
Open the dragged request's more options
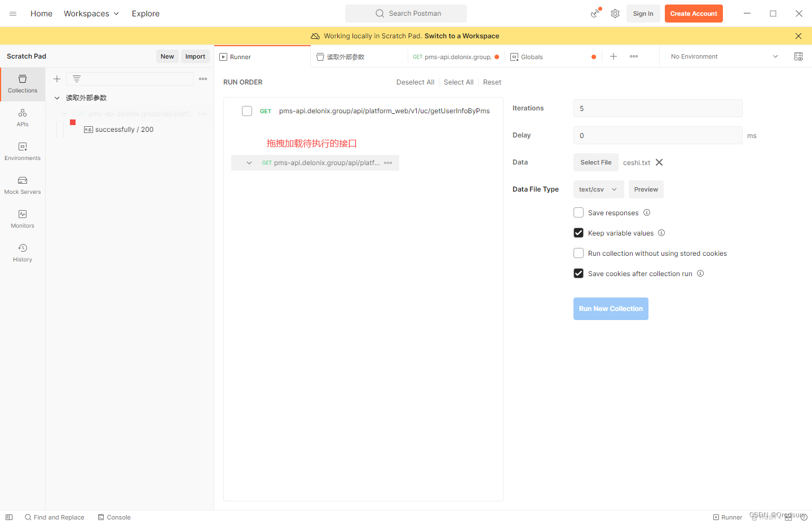[388, 163]
